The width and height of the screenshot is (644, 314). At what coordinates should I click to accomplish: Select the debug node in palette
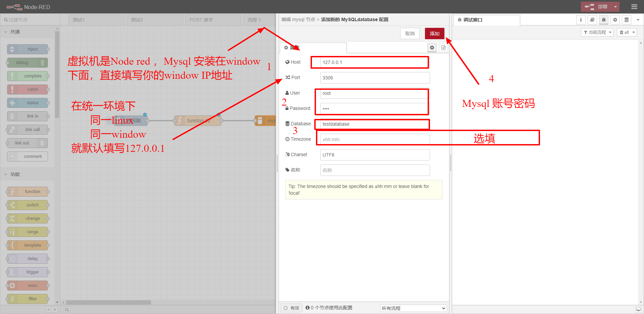(x=28, y=63)
